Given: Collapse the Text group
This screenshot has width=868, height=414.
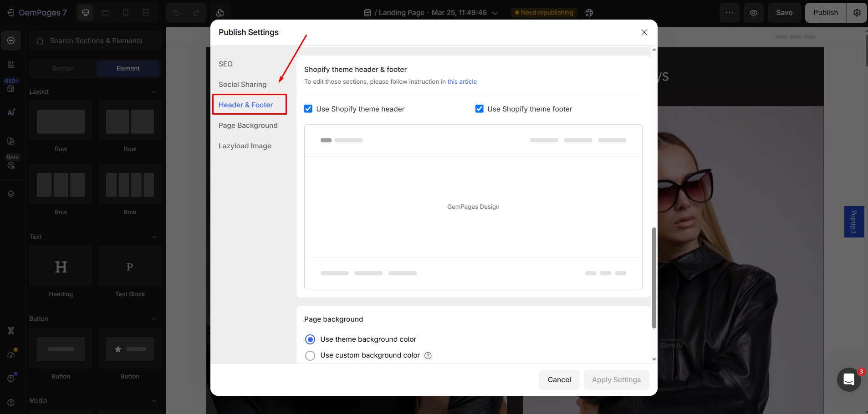Looking at the screenshot, I should click(x=154, y=237).
